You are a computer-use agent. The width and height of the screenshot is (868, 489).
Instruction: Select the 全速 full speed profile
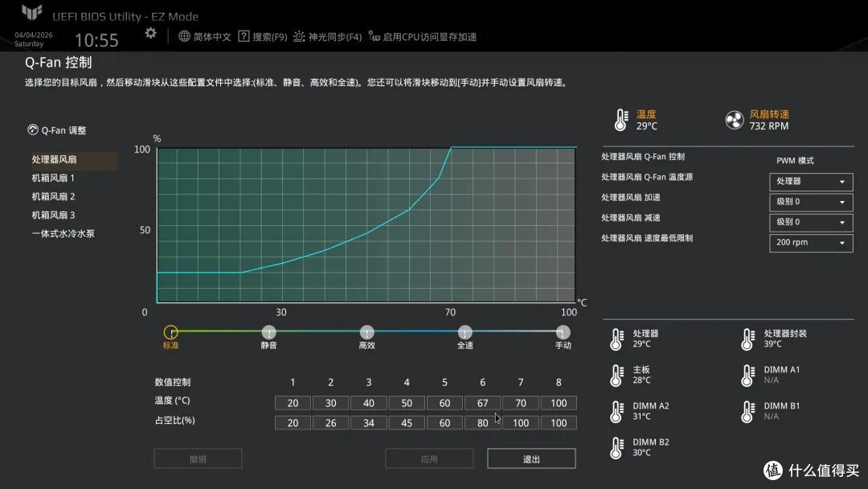pyautogui.click(x=465, y=332)
